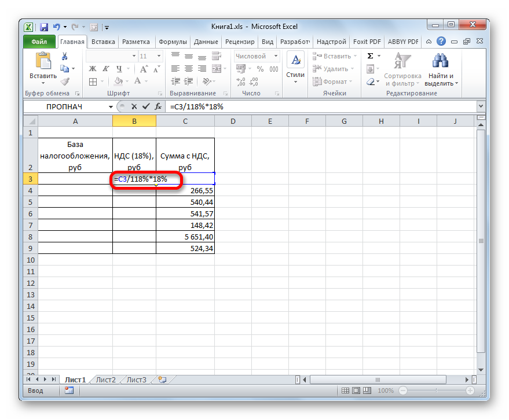Image resolution: width=509 pixels, height=420 pixels.
Task: Confirm formula with checkmark button
Action: coord(145,106)
